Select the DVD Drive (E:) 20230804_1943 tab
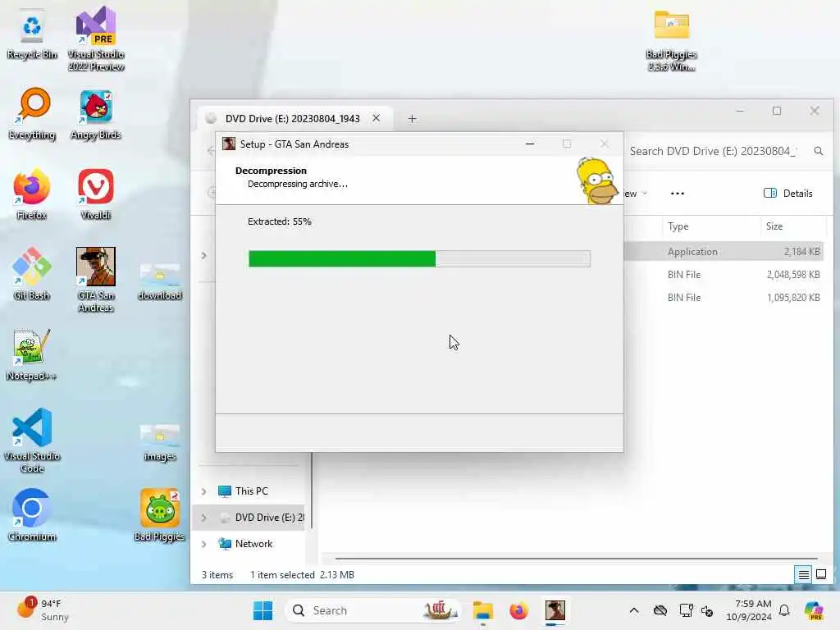 pos(293,118)
